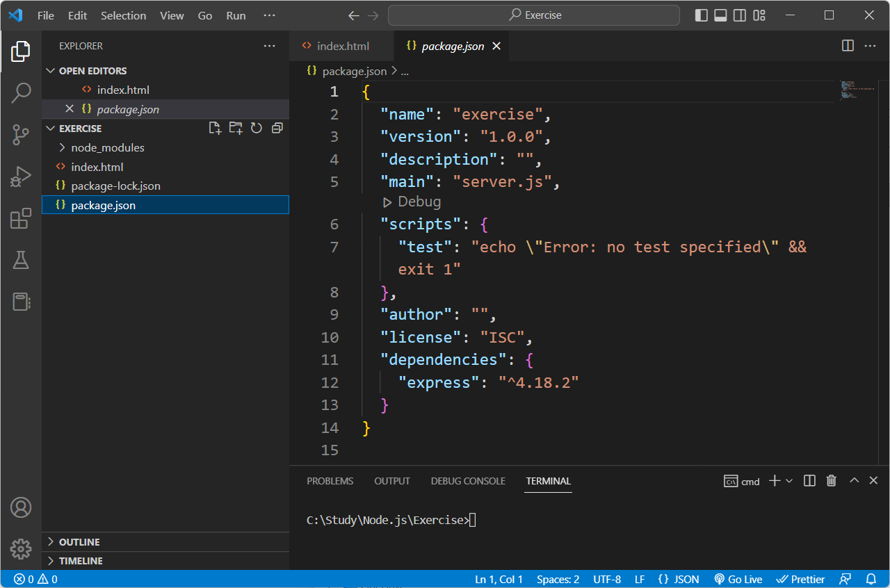The height and width of the screenshot is (588, 890).
Task: Open the Testing flask icon view
Action: click(x=21, y=260)
